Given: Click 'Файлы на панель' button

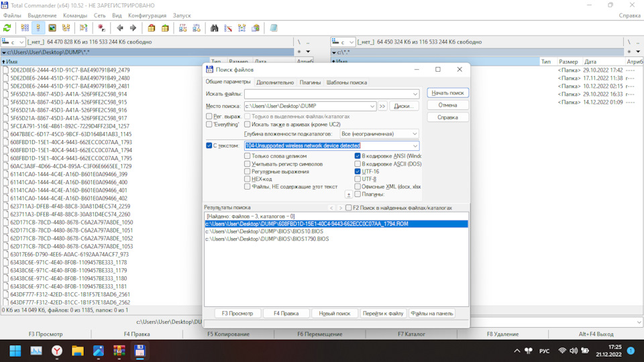Looking at the screenshot, I should (x=431, y=314).
